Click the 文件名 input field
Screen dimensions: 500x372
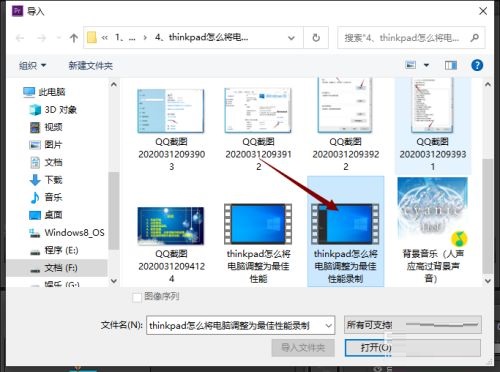tap(235, 325)
